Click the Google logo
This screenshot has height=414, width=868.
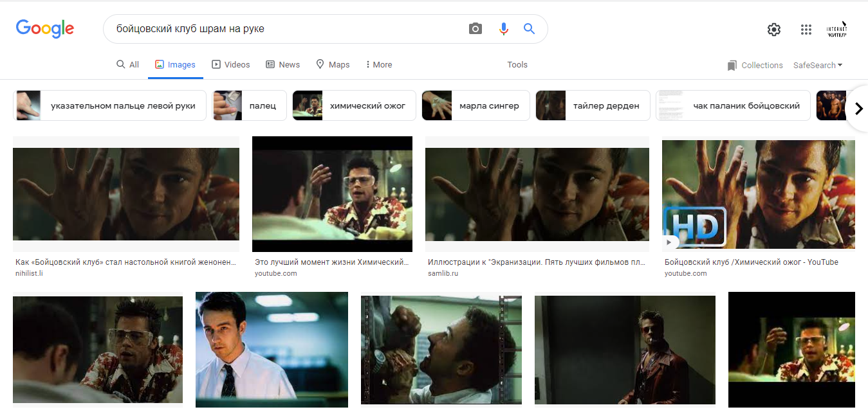tap(45, 29)
